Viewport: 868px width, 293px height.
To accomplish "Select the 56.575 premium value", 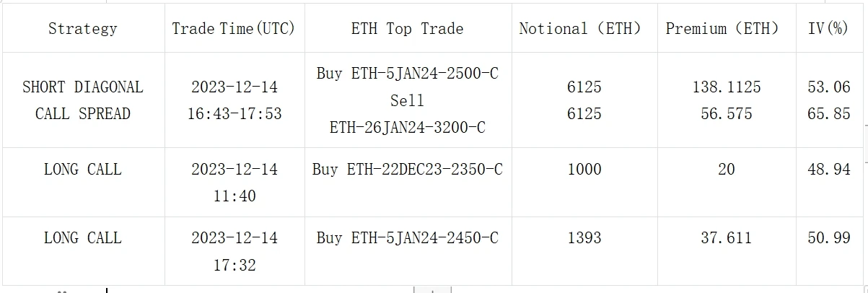I will 726,114.
